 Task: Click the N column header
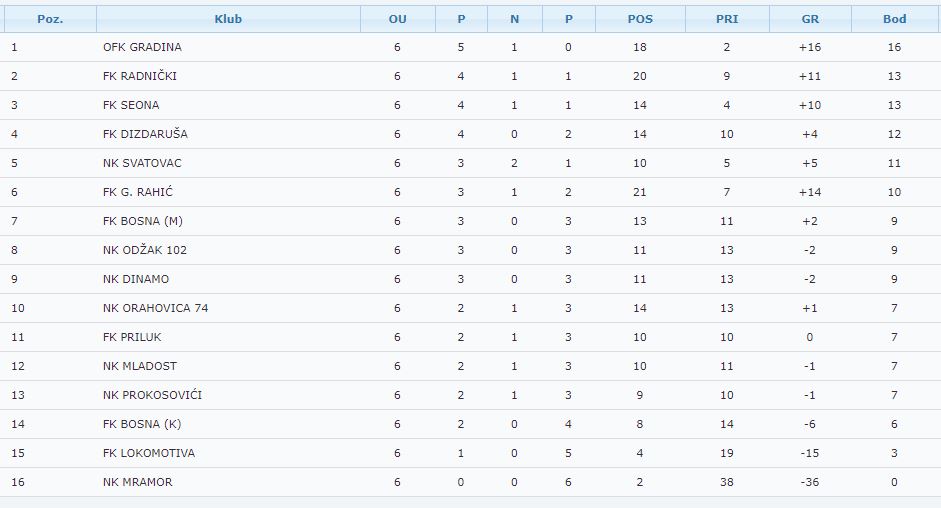click(514, 19)
